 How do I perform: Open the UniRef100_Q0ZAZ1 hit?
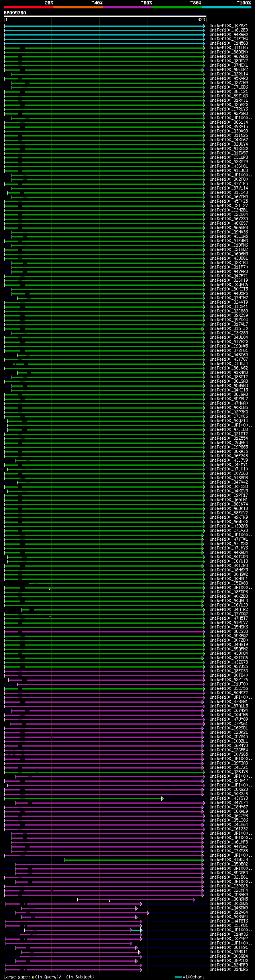pos(229,26)
